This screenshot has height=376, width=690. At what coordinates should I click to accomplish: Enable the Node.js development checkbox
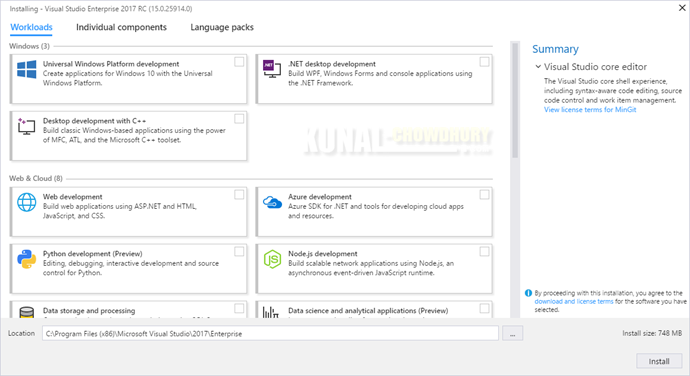pos(484,251)
